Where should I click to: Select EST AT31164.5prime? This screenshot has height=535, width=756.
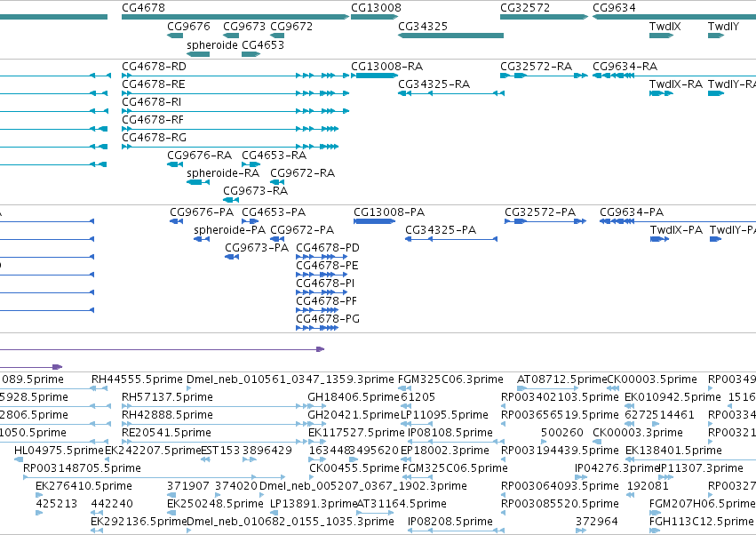click(x=402, y=505)
